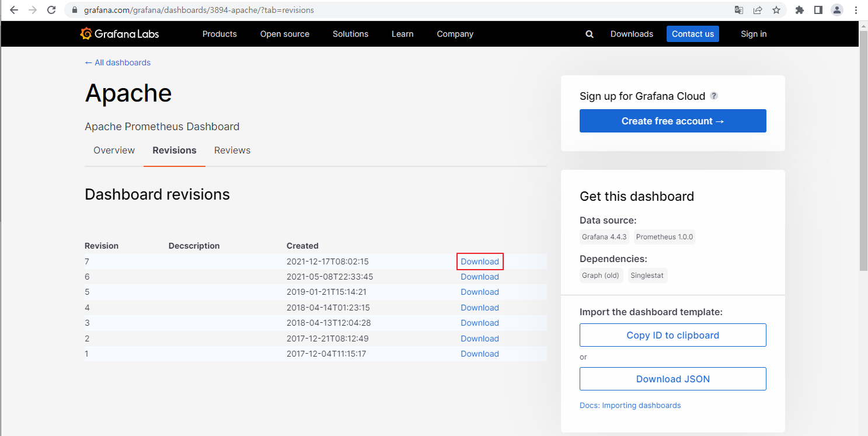Viewport: 868px width, 436px height.
Task: Click the Revision column header
Action: (102, 246)
